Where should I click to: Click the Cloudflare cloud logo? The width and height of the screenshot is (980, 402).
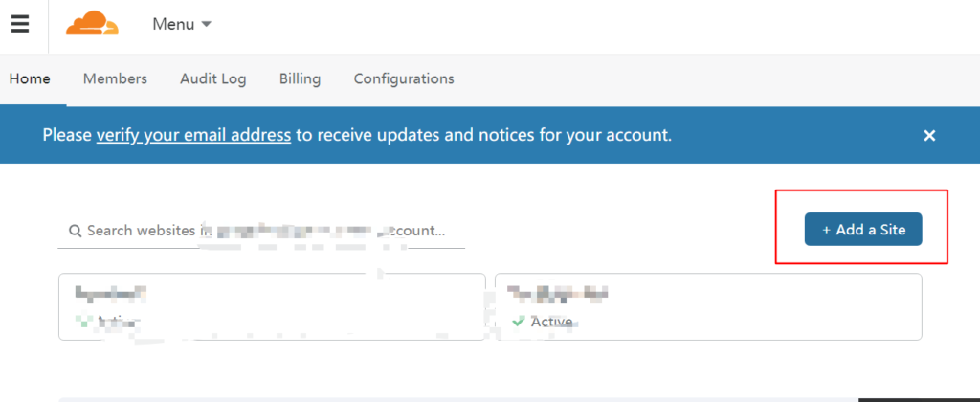[93, 24]
